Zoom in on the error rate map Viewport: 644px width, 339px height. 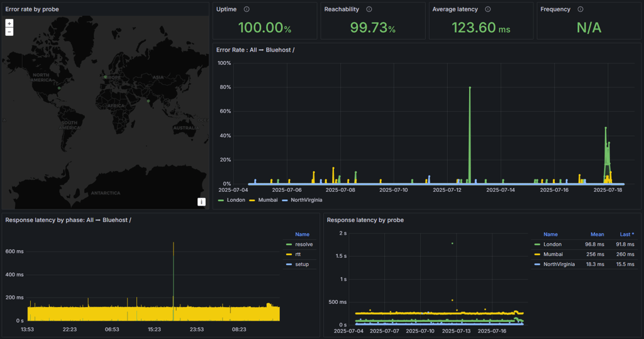point(9,23)
